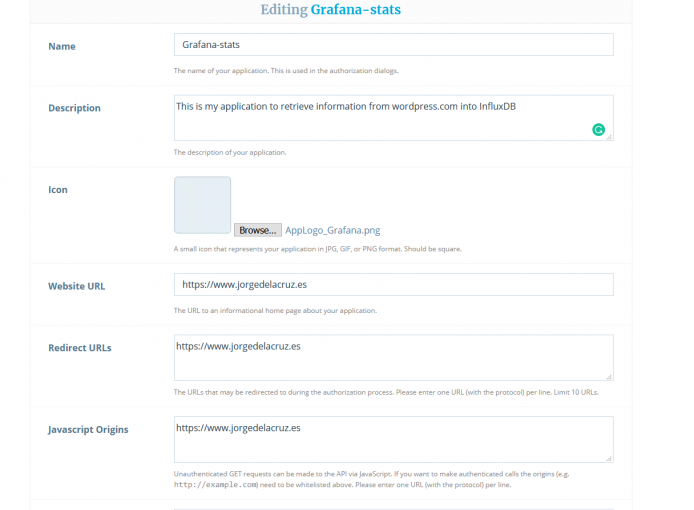This screenshot has width=694, height=510.
Task: Click the Description text area
Action: tap(393, 118)
